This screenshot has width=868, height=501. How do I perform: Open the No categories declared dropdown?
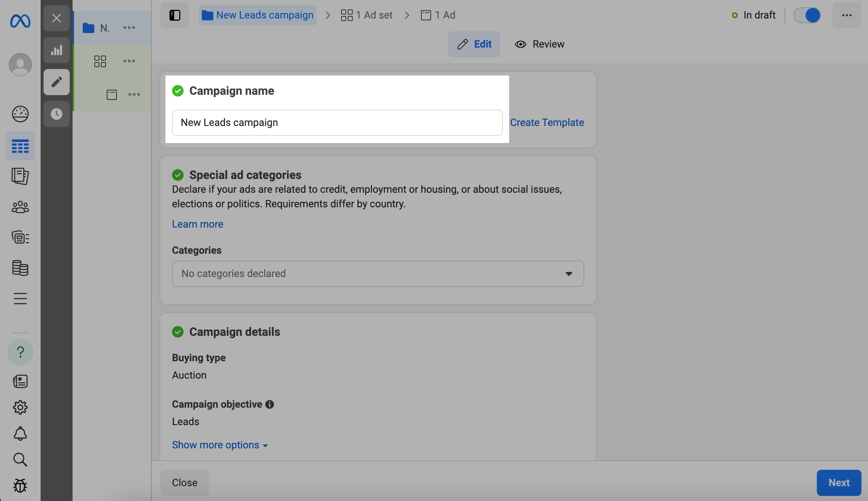[x=378, y=274]
